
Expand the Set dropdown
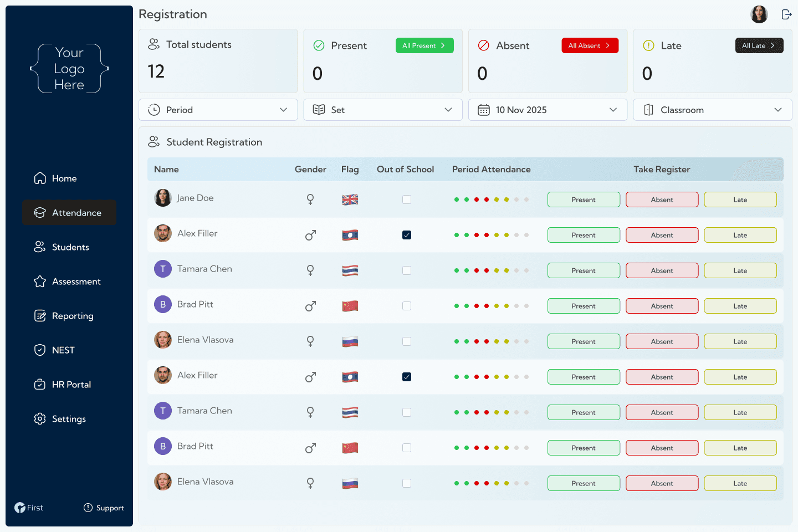pos(382,110)
